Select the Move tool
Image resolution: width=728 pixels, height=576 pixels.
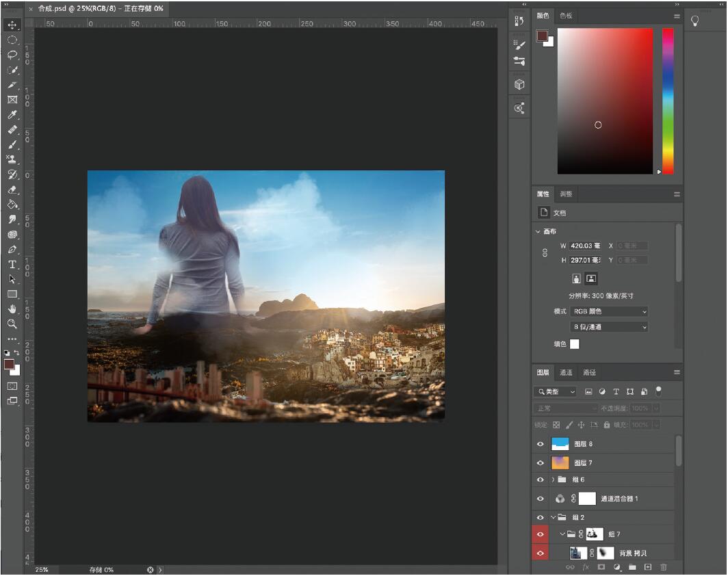(12, 25)
